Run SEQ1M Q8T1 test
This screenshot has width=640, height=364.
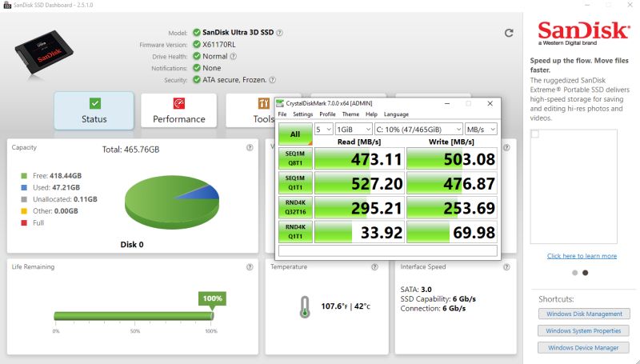click(x=295, y=158)
